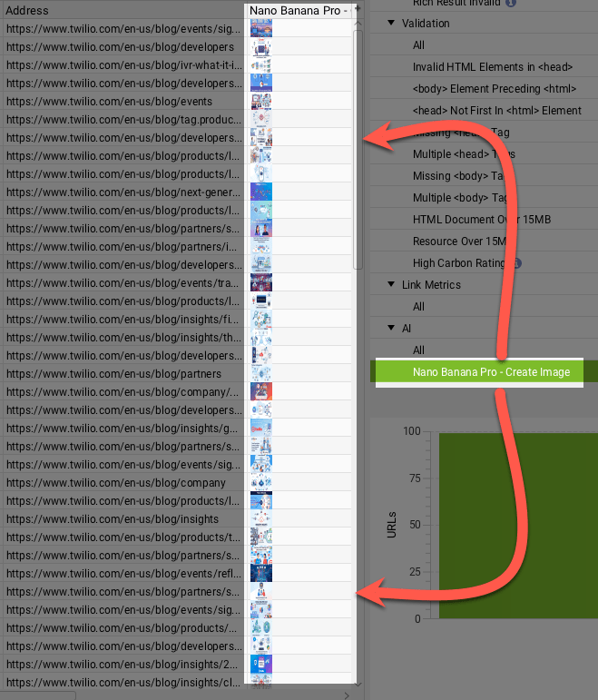Open generated image thumbnail for events/tra... row
598x700 pixels.
[261, 283]
